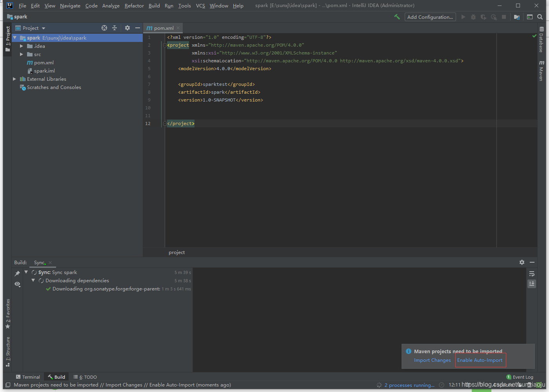This screenshot has width=549, height=392.
Task: Hide the Project tool window
Action: [x=138, y=28]
